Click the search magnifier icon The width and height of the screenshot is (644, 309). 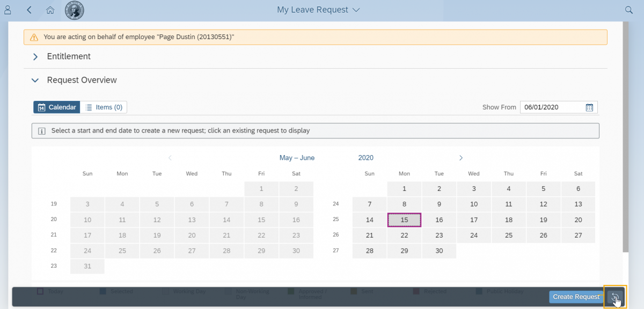(x=629, y=10)
